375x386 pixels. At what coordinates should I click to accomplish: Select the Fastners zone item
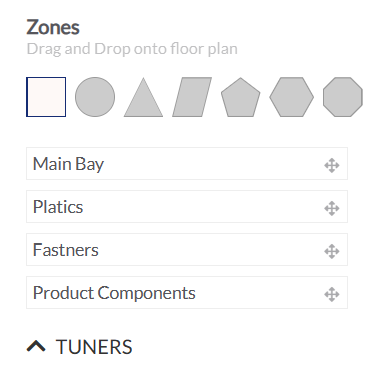coord(187,250)
